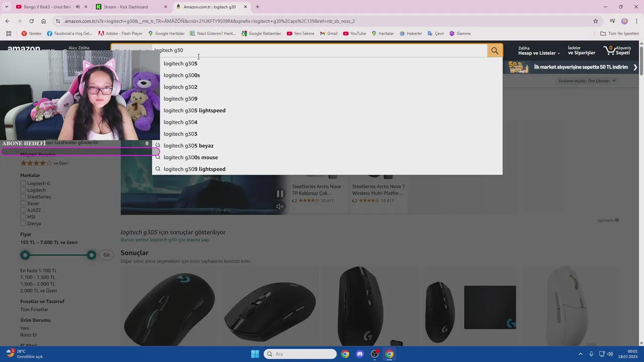Click the minimum price slider handle
644x362 pixels.
pyautogui.click(x=25, y=255)
